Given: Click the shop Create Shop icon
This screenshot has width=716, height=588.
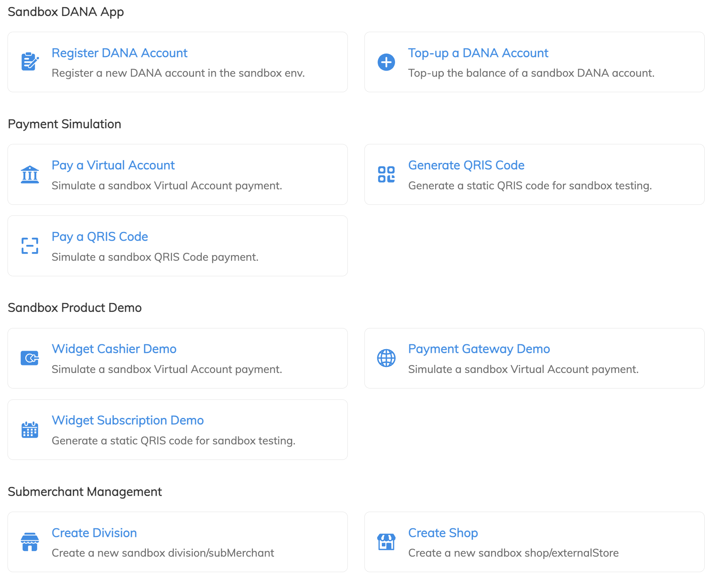Looking at the screenshot, I should click(x=386, y=542).
